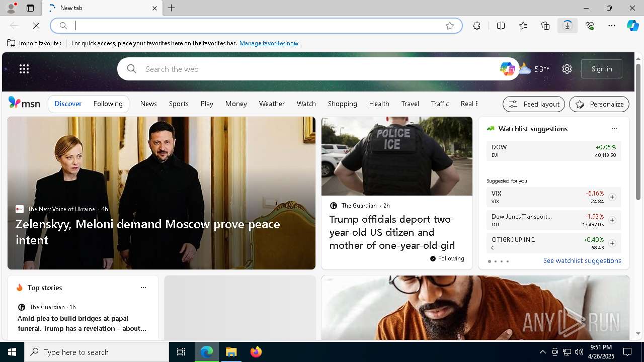Open the Shopping category
The width and height of the screenshot is (644, 362).
point(343,104)
